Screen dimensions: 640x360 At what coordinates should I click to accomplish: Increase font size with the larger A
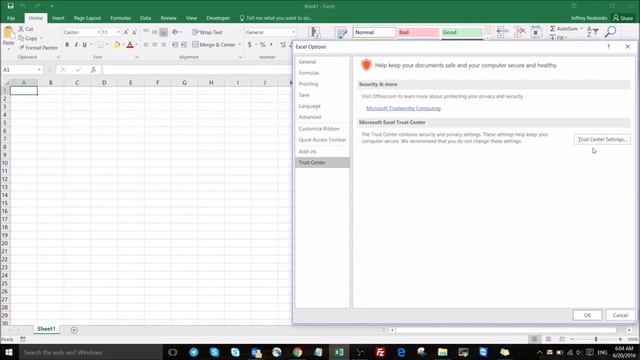126,32
